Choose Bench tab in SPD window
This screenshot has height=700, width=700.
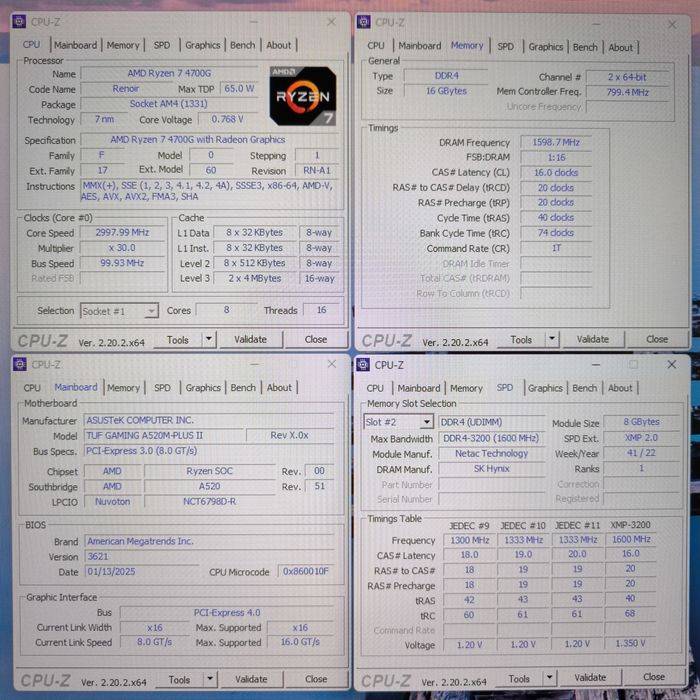(x=584, y=388)
